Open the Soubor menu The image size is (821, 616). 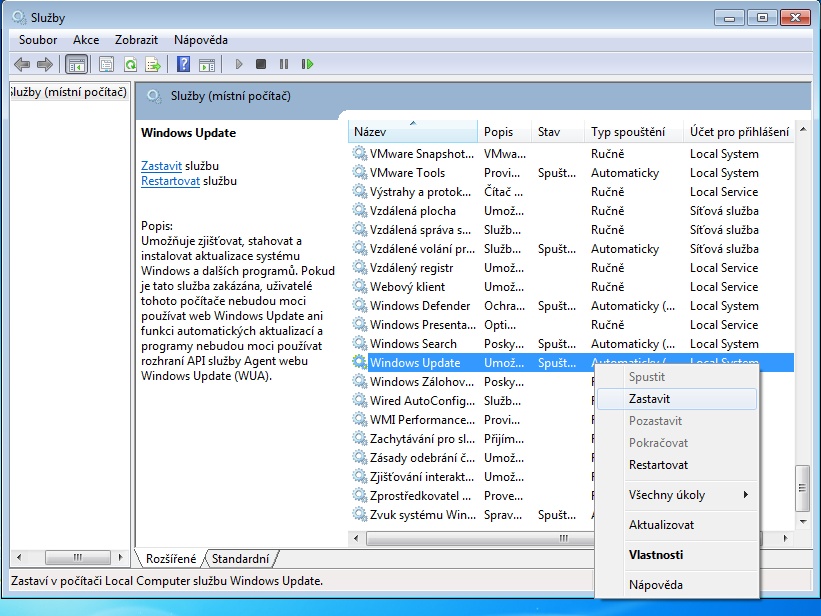[38, 40]
